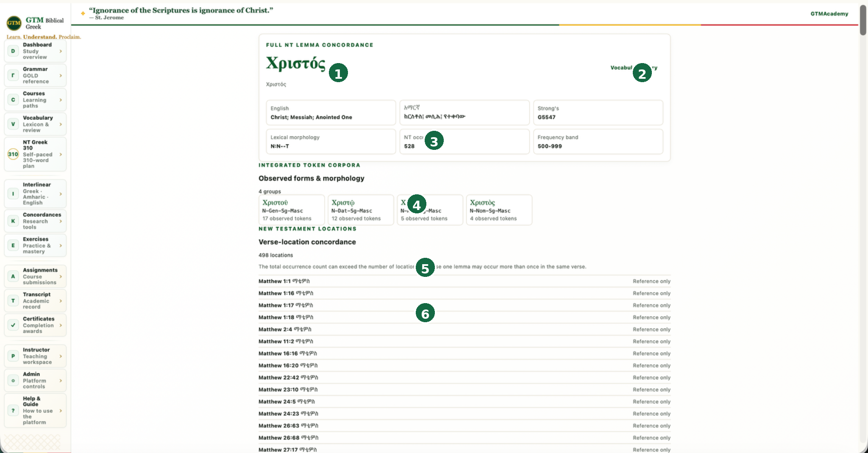868x453 pixels.
Task: Select the Courses C sidebar icon
Action: tap(13, 100)
